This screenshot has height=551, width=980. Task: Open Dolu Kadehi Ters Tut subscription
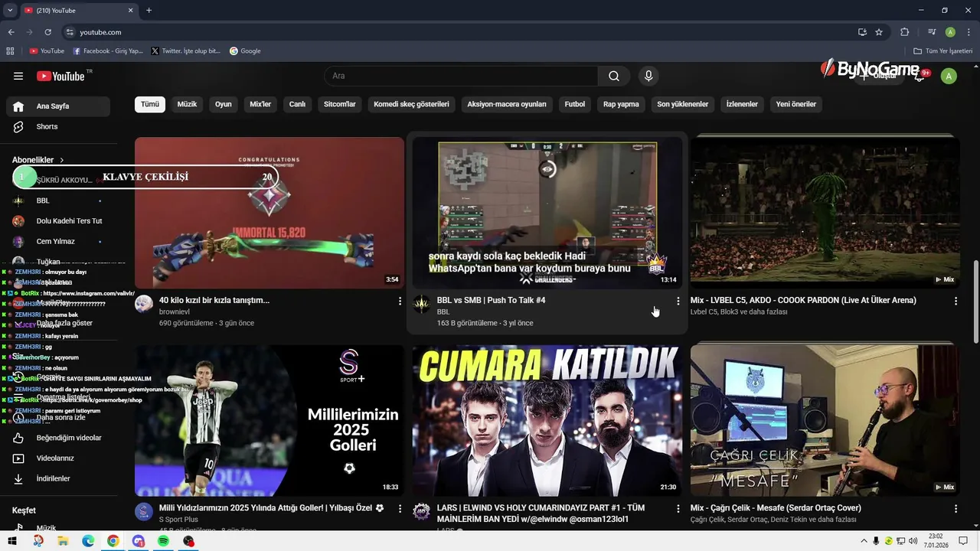pyautogui.click(x=58, y=221)
